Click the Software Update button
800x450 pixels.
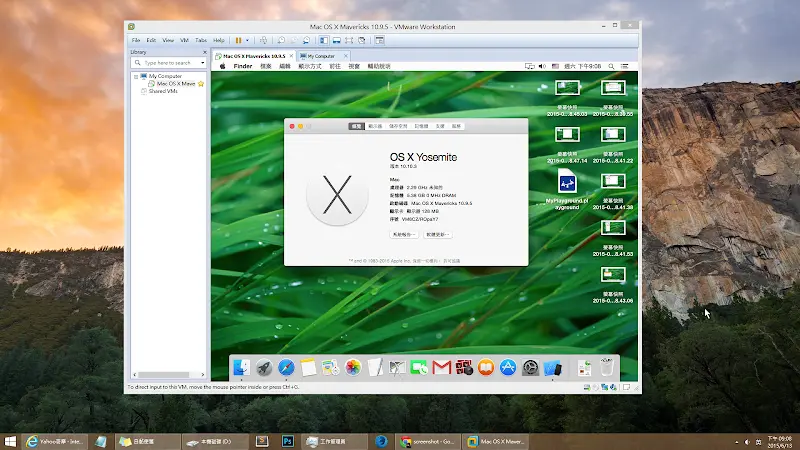click(439, 234)
